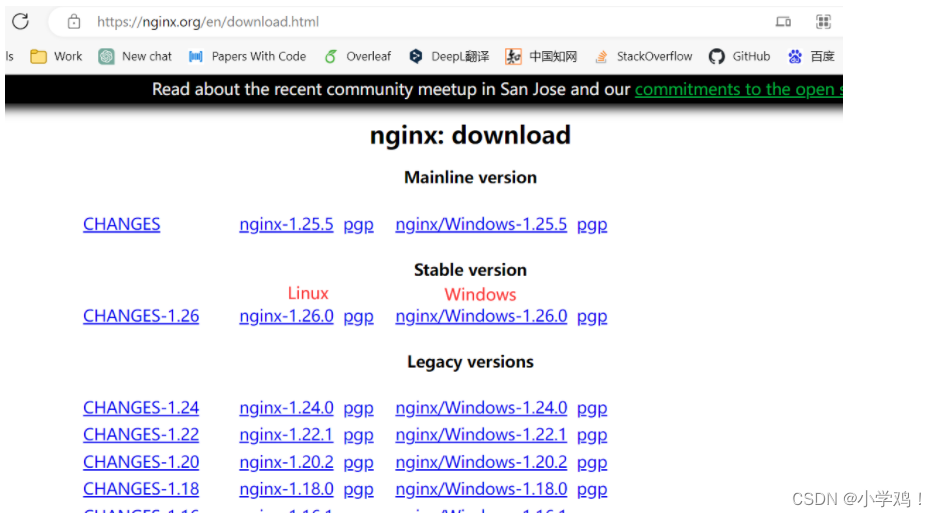936x517 pixels.
Task: Download nginx-1.26.0 stable source
Action: click(x=287, y=316)
